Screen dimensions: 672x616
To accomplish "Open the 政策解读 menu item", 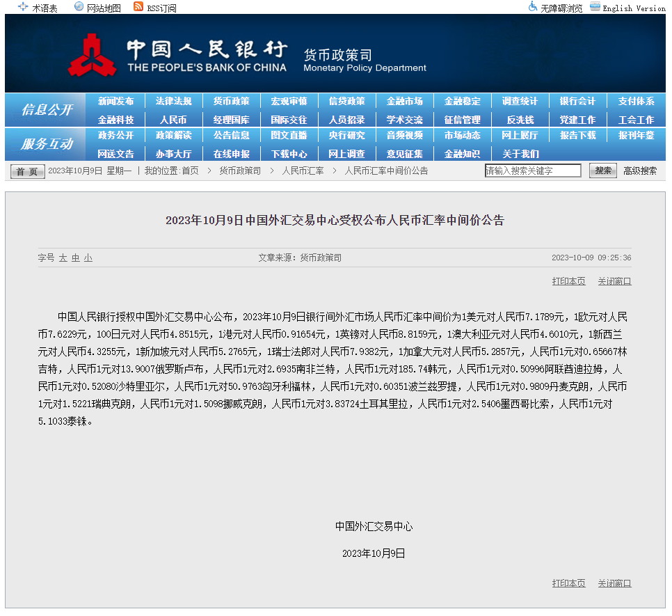I will tap(174, 136).
